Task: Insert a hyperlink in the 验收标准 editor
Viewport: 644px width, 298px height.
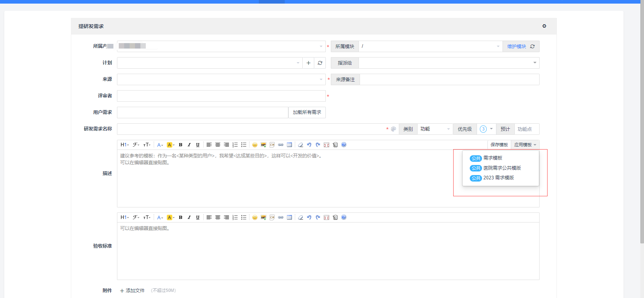Action: point(281,217)
